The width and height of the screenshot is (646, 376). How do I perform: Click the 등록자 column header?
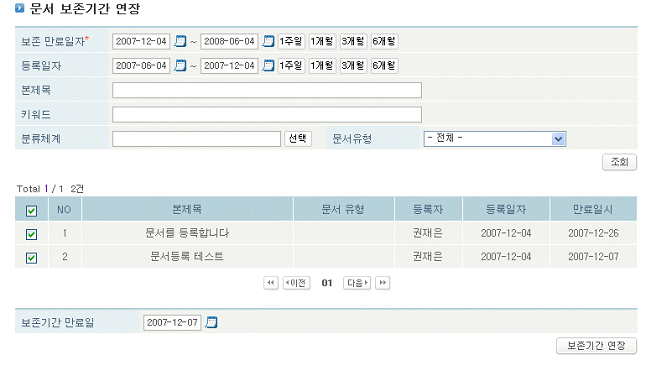coord(428,210)
